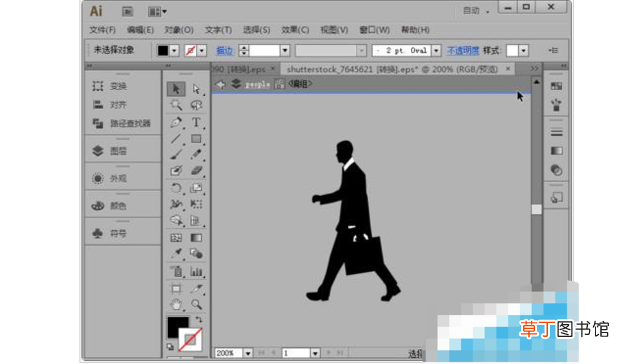
Task: Select the Eyedropper tool
Action: 176,253
